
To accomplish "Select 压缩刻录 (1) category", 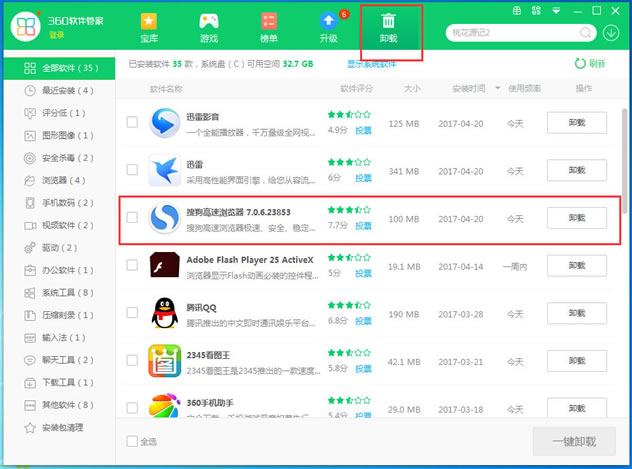I will pos(59,315).
